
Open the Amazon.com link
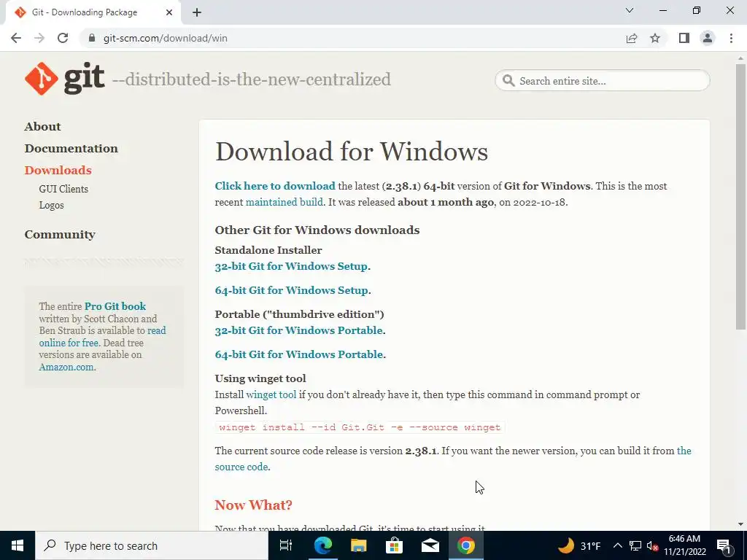66,367
